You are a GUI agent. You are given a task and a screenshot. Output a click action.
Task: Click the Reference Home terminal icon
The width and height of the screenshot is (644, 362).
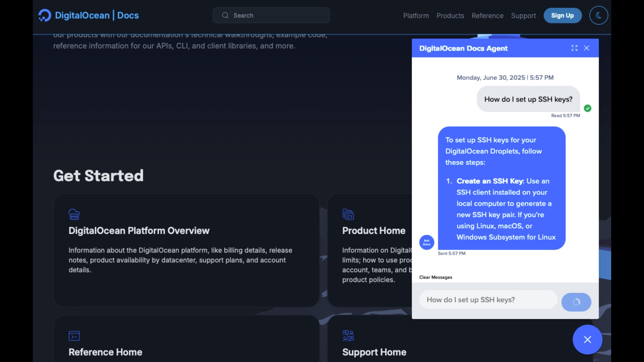coord(74,336)
